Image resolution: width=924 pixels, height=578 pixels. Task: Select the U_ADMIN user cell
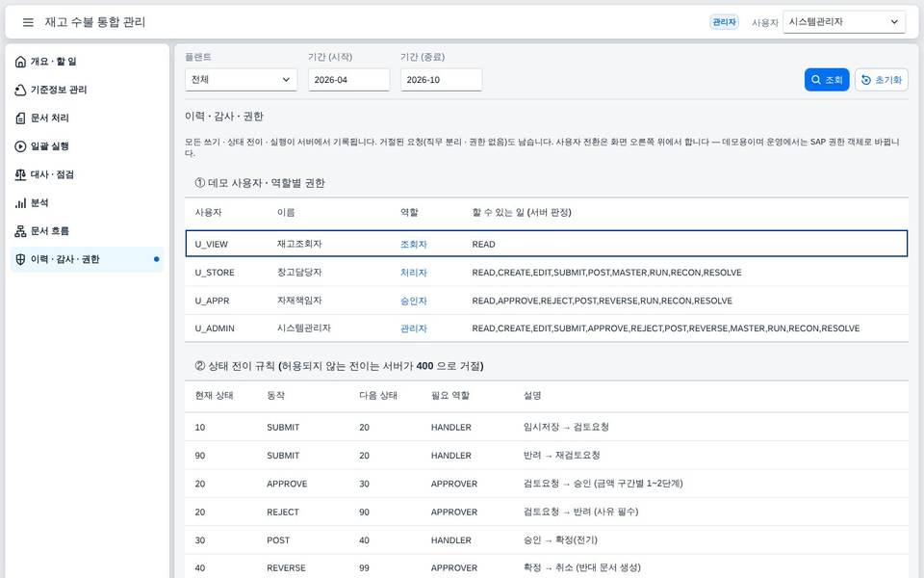[x=215, y=328]
